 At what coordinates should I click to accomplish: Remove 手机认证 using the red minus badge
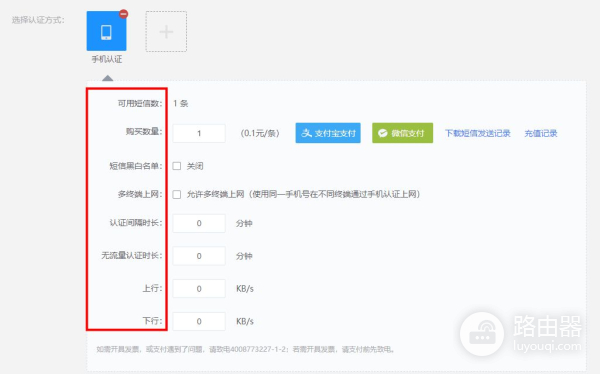123,14
